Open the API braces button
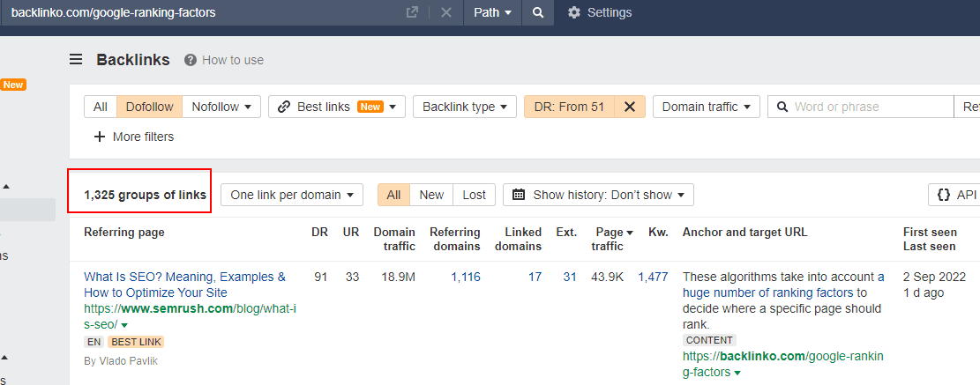The width and height of the screenshot is (980, 385). tap(954, 195)
